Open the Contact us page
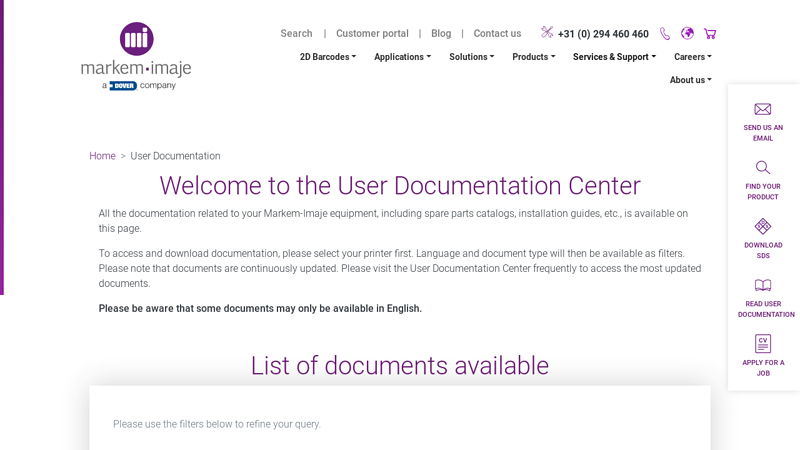Screen dimensions: 800x450 click(497, 33)
